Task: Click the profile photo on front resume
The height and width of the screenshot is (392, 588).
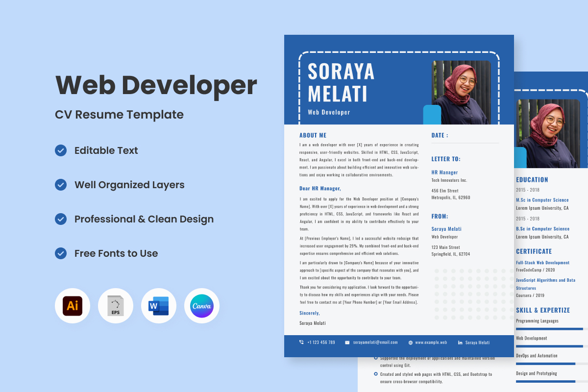Action: [x=461, y=92]
